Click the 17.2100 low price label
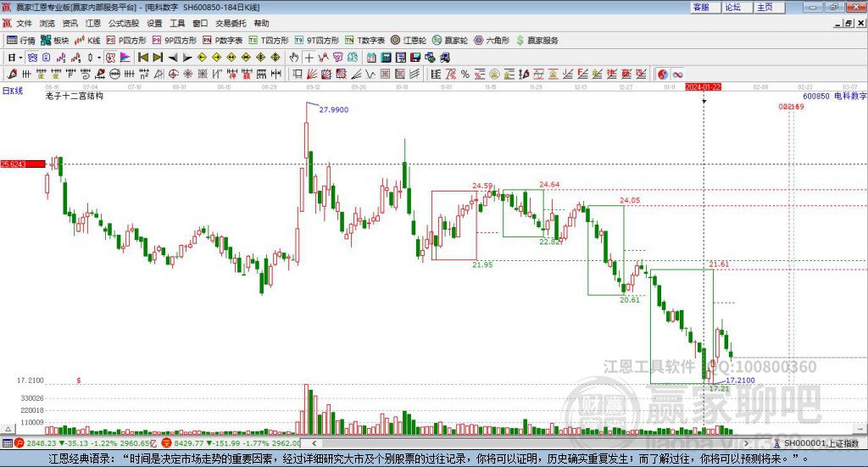This screenshot has height=467, width=868. point(740,381)
